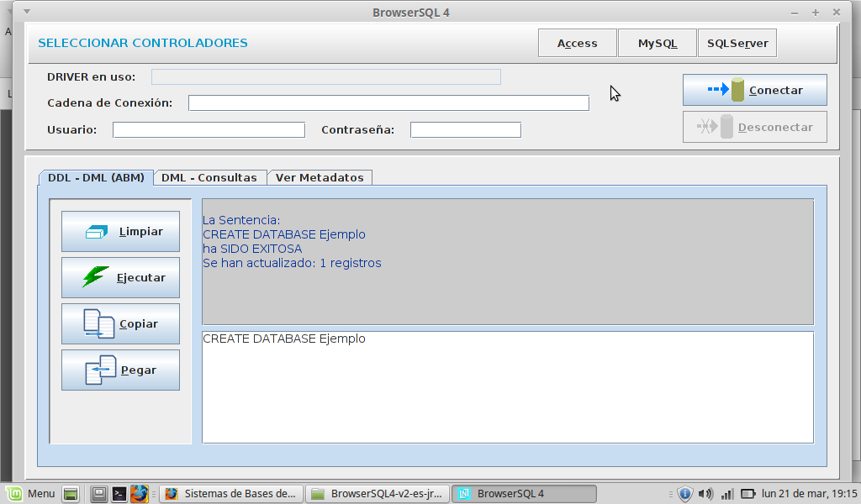This screenshot has width=861, height=504.
Task: Launch Firefox from the taskbar panel
Action: click(140, 494)
